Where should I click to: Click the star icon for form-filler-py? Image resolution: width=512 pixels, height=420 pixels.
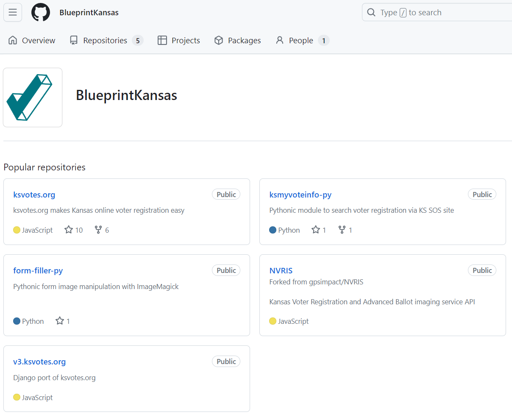pyautogui.click(x=60, y=321)
